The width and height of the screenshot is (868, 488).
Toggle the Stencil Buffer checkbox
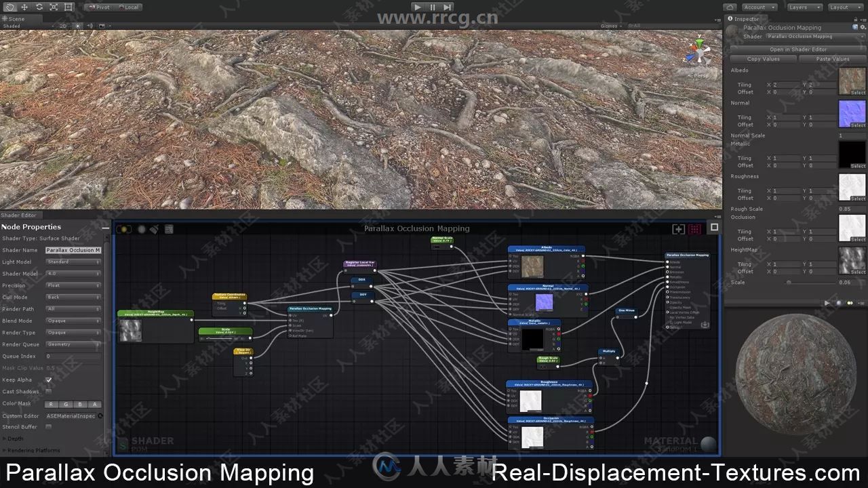point(49,427)
